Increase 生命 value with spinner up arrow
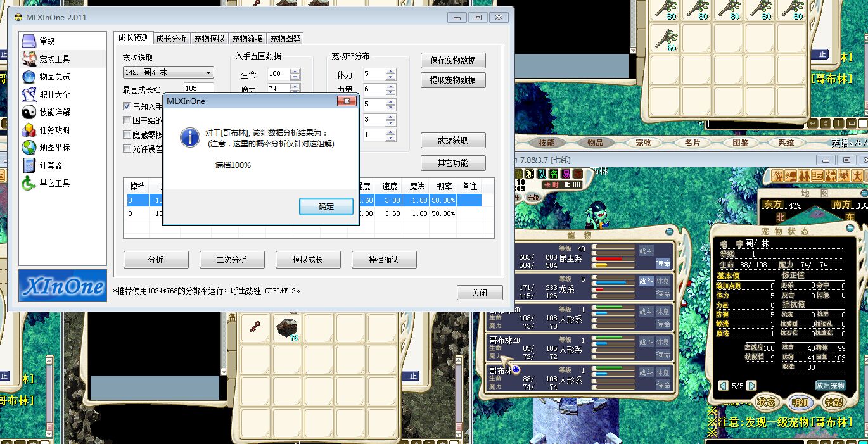 point(295,71)
